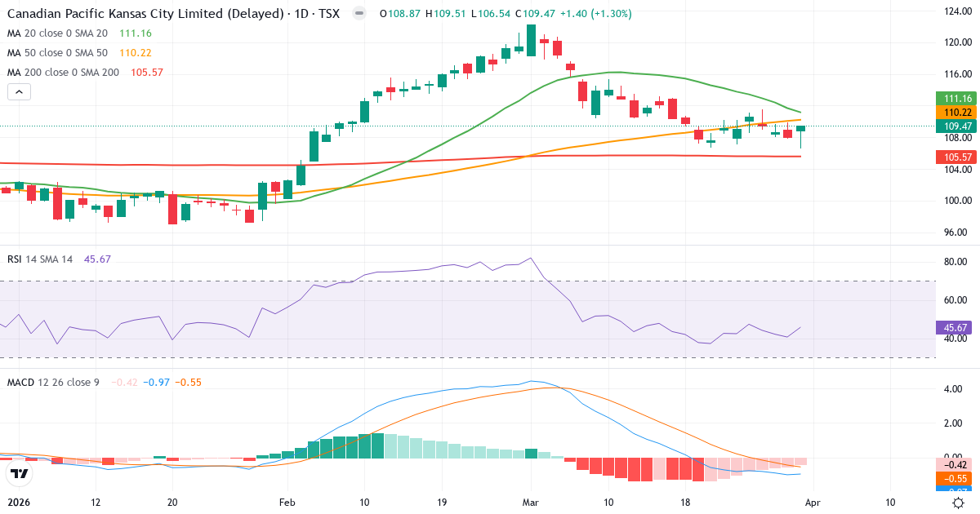980x514 pixels.
Task: Open chart settings via the gear icon
Action: pyautogui.click(x=957, y=504)
